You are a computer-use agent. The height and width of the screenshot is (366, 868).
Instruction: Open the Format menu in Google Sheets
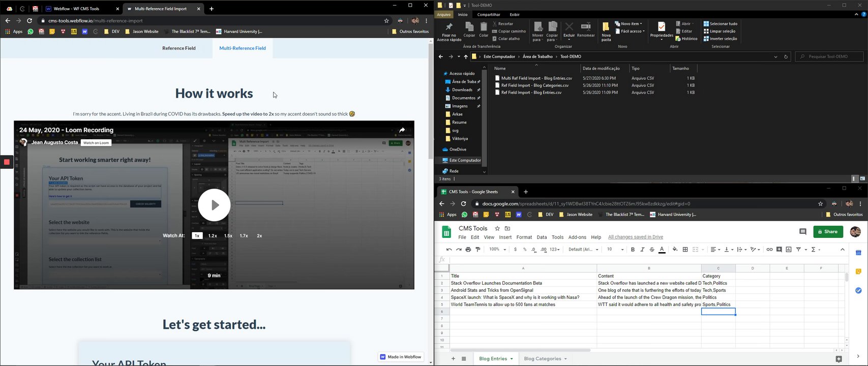click(524, 237)
